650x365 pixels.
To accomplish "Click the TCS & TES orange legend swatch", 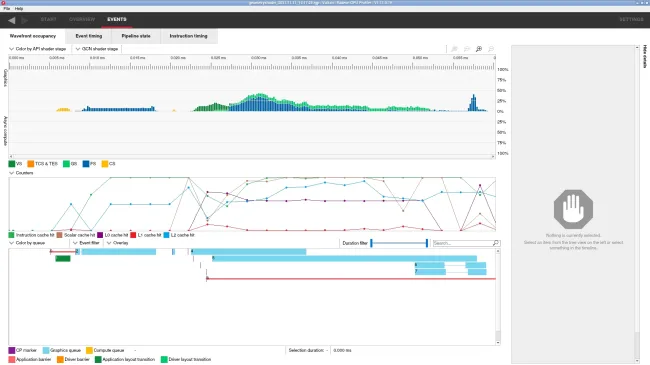I will [x=31, y=164].
